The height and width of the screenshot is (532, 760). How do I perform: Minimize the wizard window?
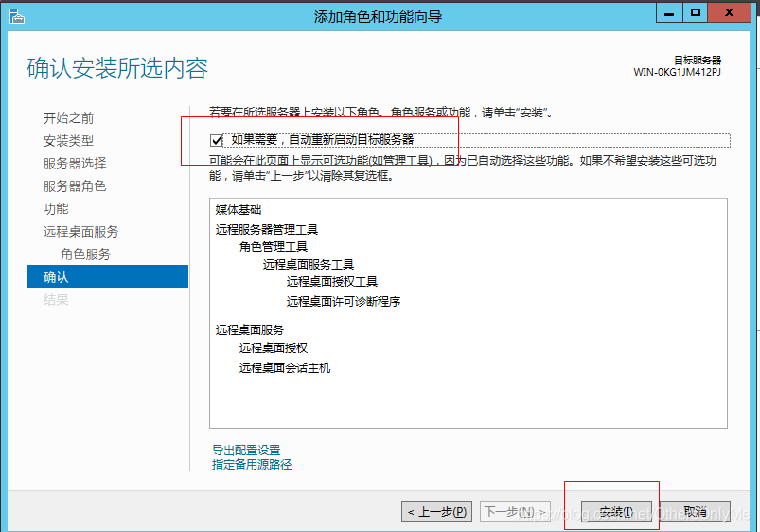click(x=669, y=12)
